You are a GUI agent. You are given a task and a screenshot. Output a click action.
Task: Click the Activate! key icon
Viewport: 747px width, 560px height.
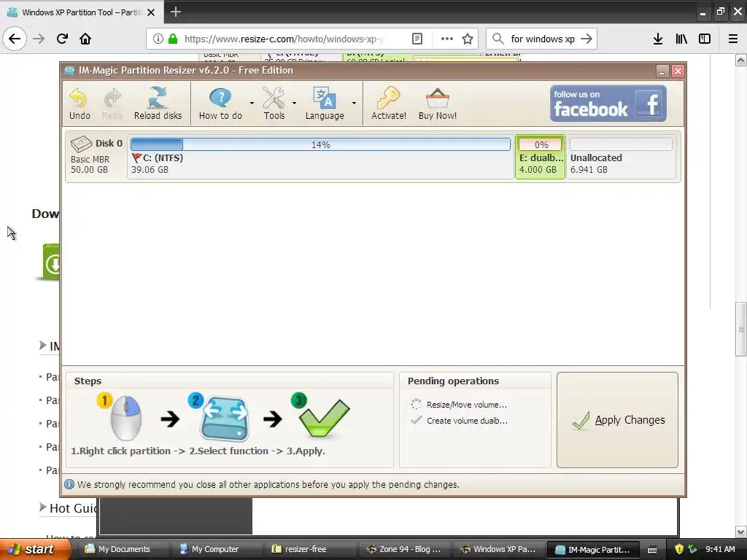coord(389,104)
